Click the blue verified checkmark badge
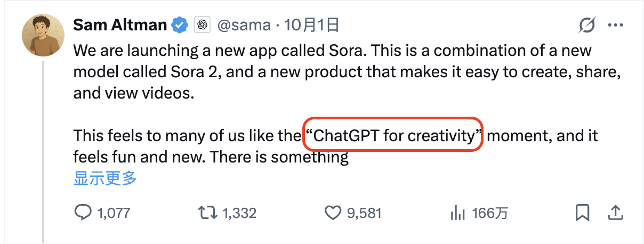Image resolution: width=644 pixels, height=244 pixels. click(x=180, y=25)
